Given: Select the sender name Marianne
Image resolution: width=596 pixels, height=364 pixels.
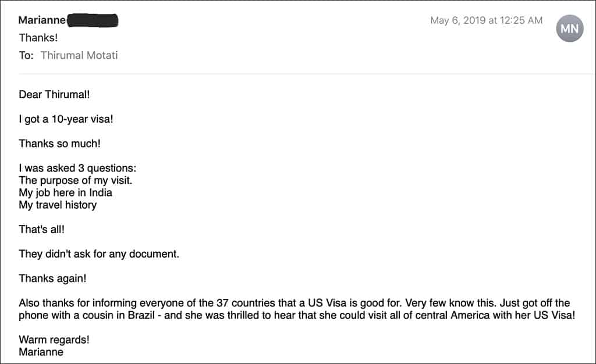Looking at the screenshot, I should (x=42, y=20).
